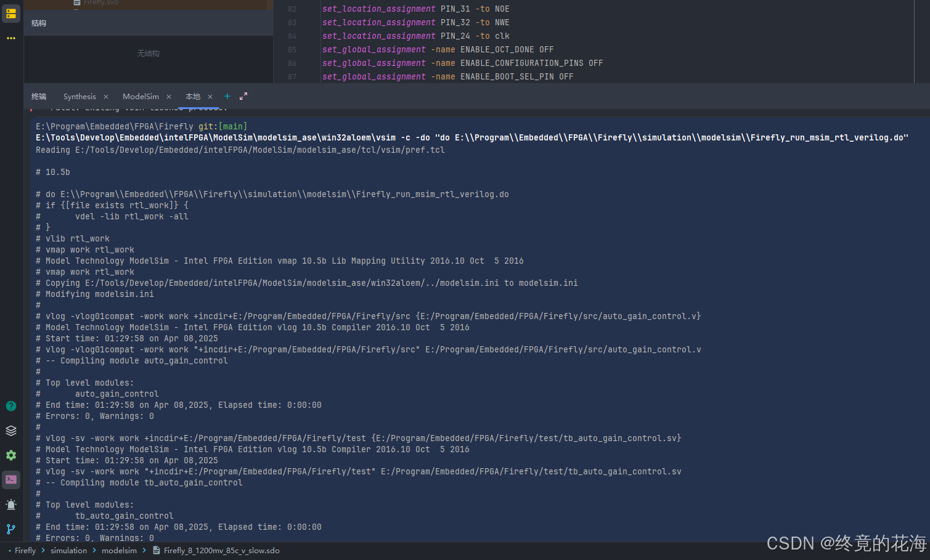This screenshot has width=930, height=560.
Task: Toggle the Terminal tool window icon
Action: click(x=11, y=480)
